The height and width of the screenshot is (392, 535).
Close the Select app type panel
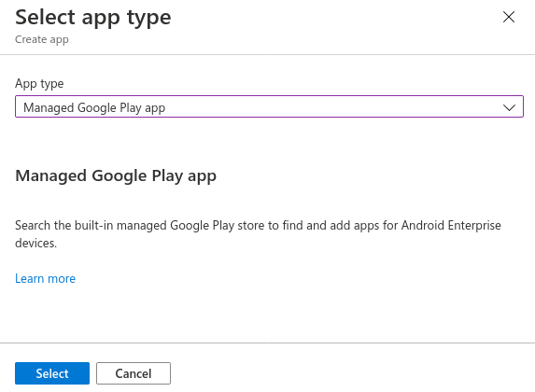coord(508,17)
